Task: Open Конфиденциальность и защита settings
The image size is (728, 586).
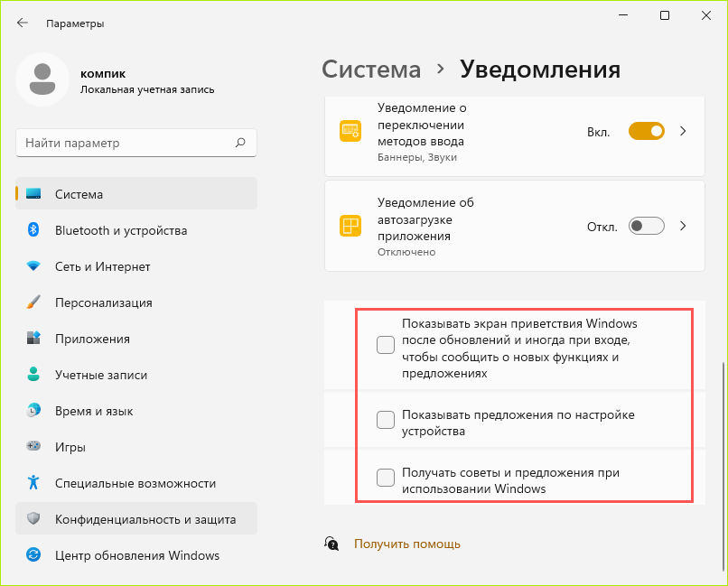Action: [136, 518]
